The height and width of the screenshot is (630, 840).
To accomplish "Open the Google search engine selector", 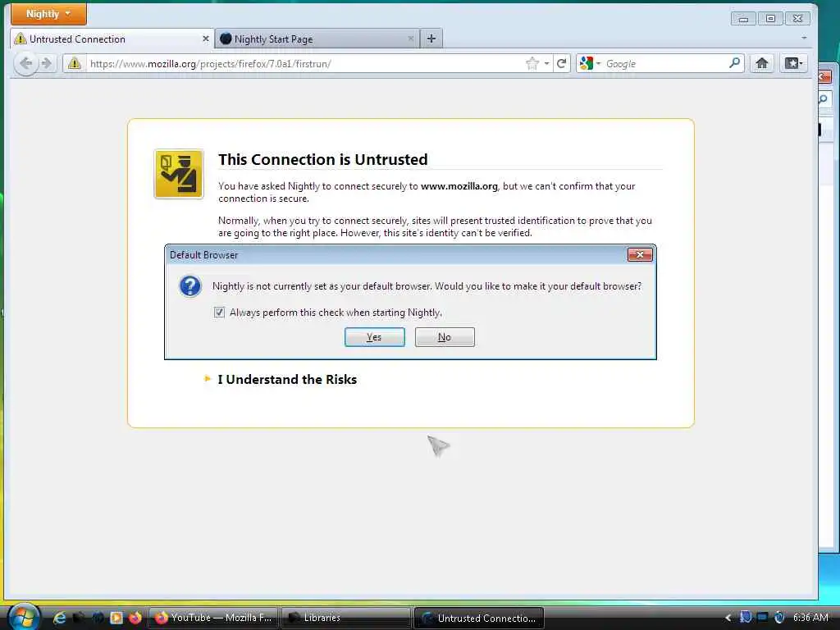I will point(590,64).
